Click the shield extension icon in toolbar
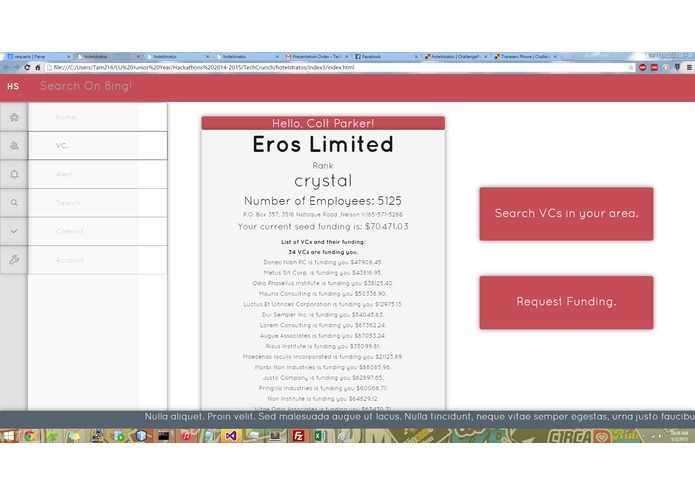The height and width of the screenshot is (494, 695). click(x=677, y=67)
